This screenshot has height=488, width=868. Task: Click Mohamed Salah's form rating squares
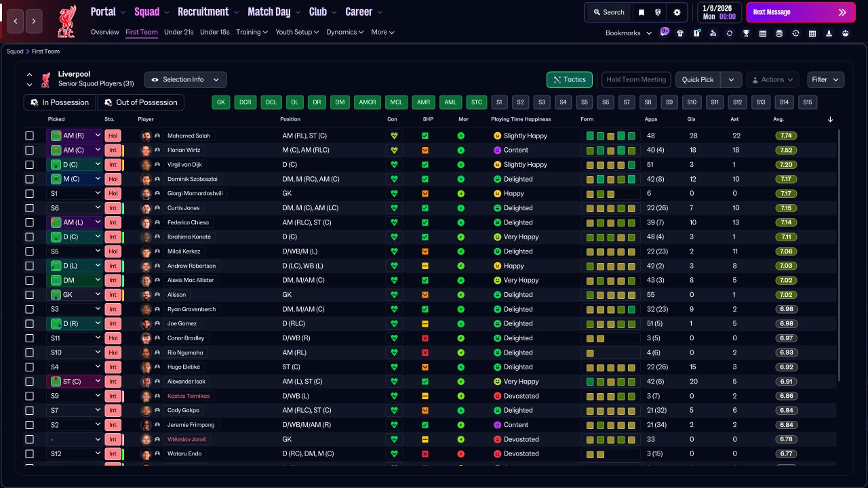click(611, 136)
